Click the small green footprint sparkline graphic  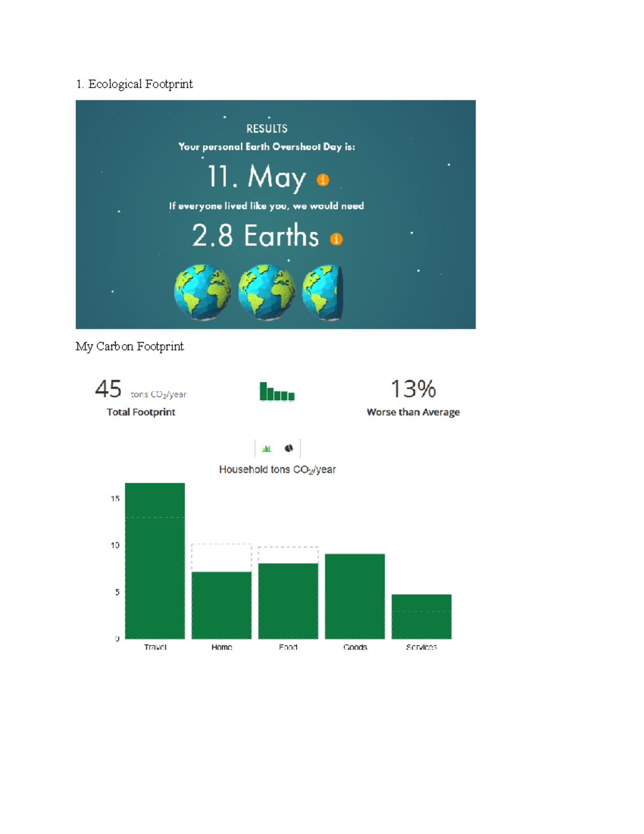coord(277,391)
